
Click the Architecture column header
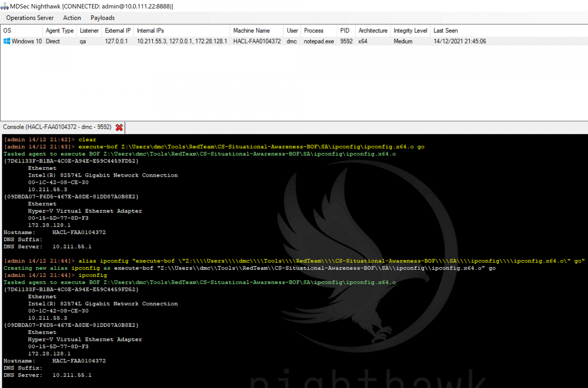pyautogui.click(x=372, y=30)
